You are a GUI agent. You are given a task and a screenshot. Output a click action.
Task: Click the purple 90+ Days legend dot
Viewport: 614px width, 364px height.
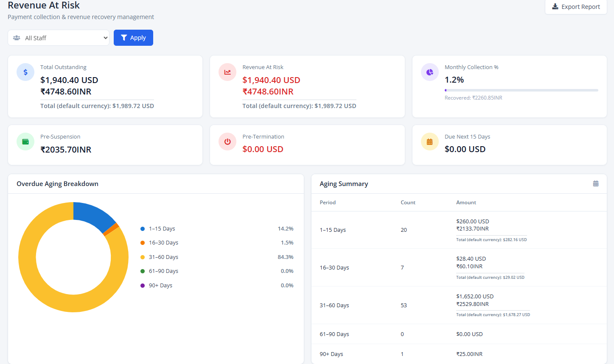tap(143, 286)
